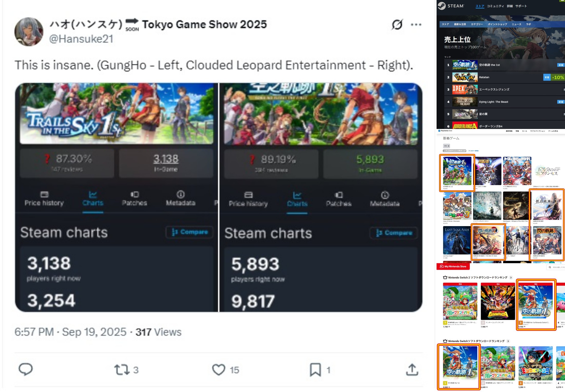The height and width of the screenshot is (392, 565).
Task: Share the tweet via the upload arrow icon
Action: click(x=412, y=369)
